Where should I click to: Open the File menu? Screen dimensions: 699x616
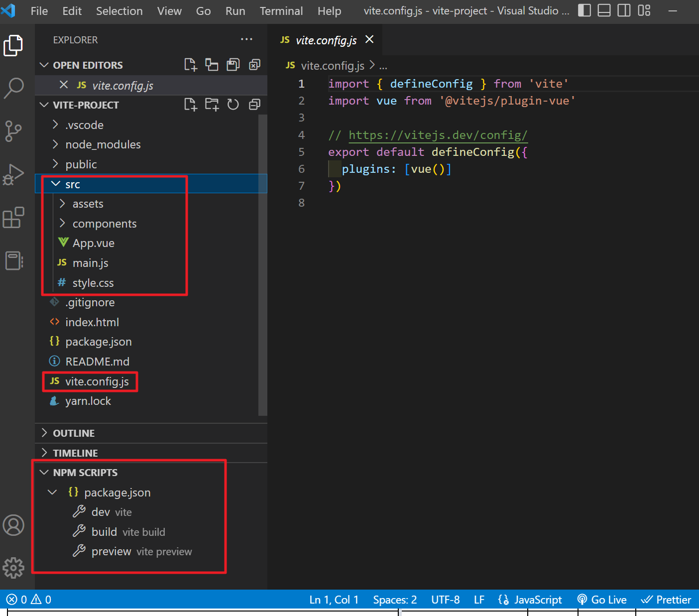39,11
